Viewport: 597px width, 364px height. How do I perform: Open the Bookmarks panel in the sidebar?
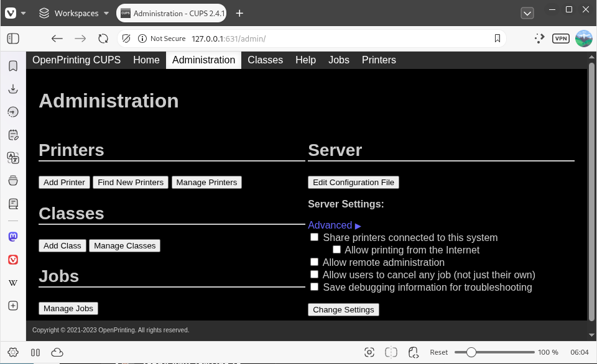coord(13,66)
